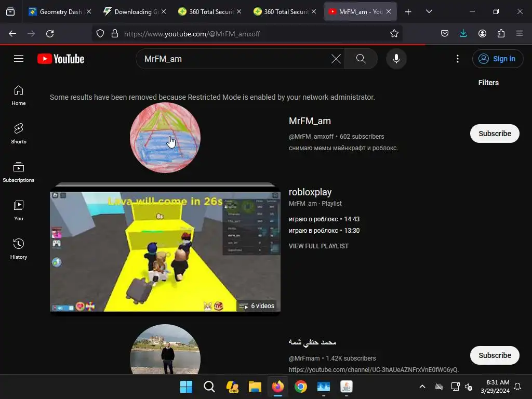
Task: Subscribe to the MrFM_am channel
Action: pyautogui.click(x=495, y=134)
